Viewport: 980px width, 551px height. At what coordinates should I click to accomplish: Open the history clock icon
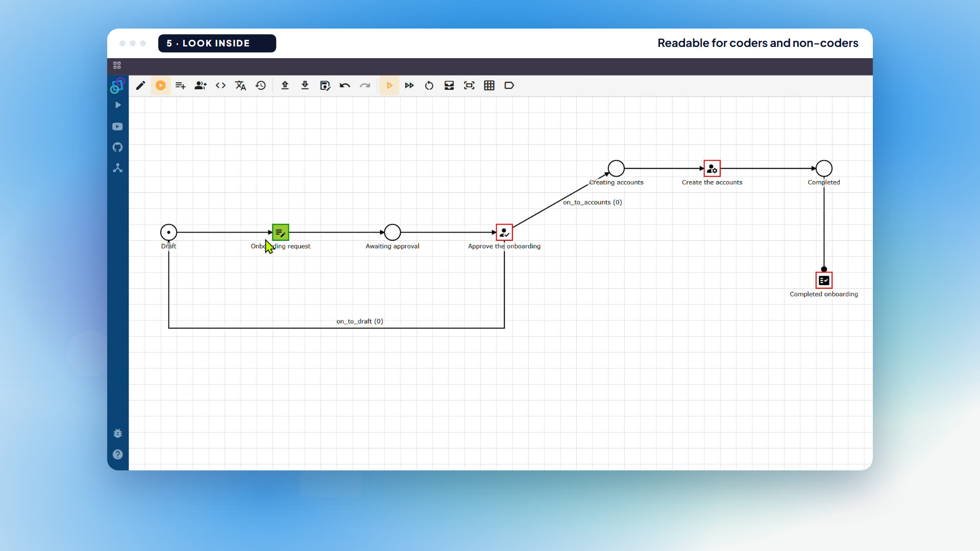tap(261, 86)
